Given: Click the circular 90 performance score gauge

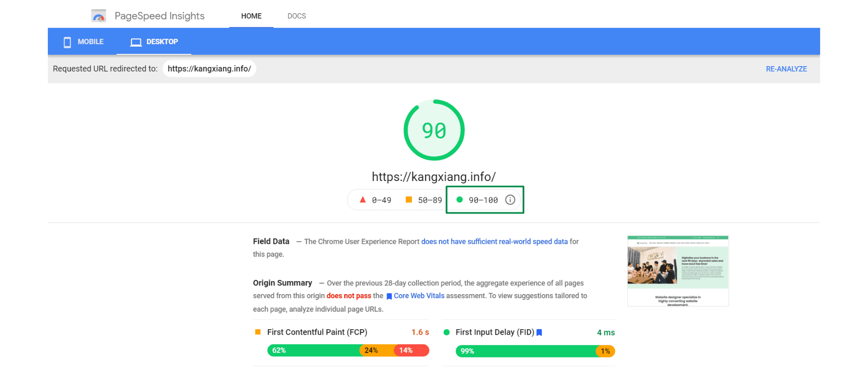Looking at the screenshot, I should click(434, 130).
